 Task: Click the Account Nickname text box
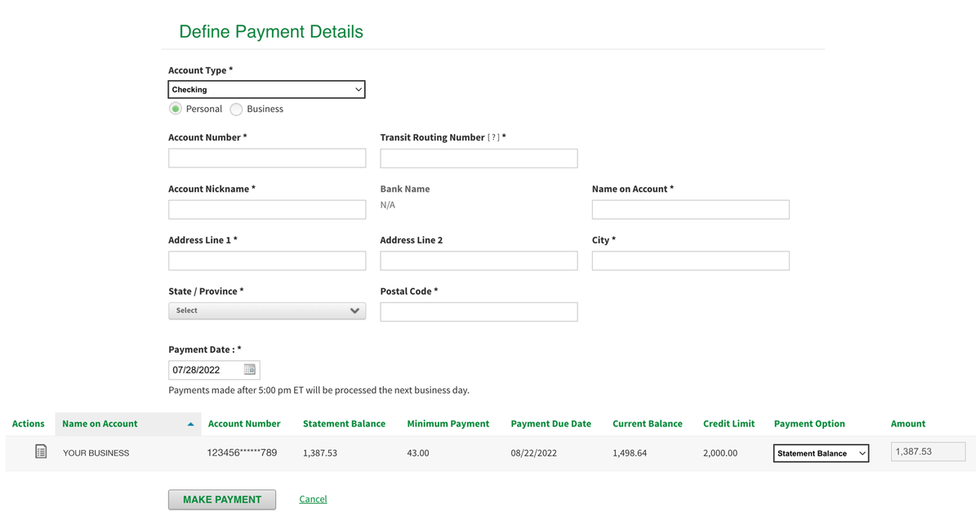tap(266, 210)
